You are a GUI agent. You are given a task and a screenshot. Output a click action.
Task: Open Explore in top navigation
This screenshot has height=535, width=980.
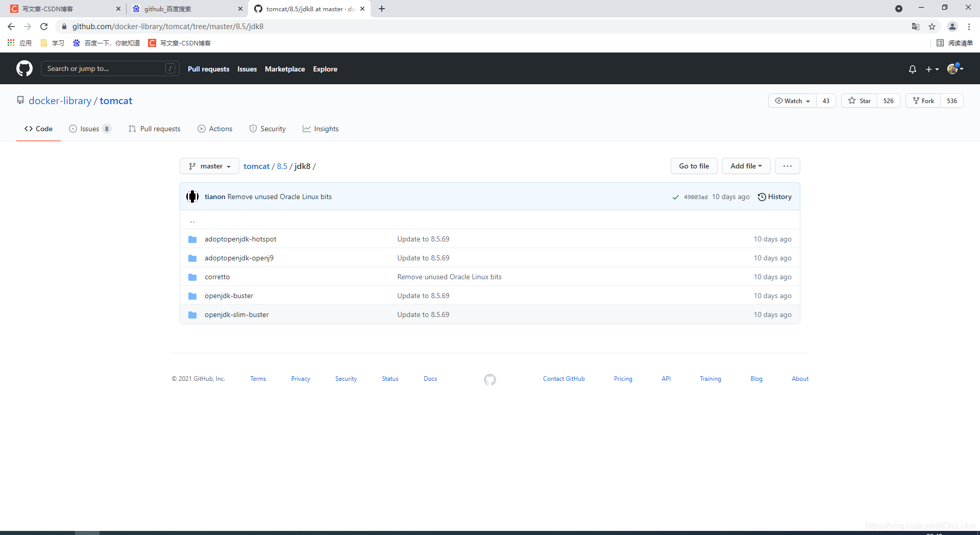click(325, 69)
